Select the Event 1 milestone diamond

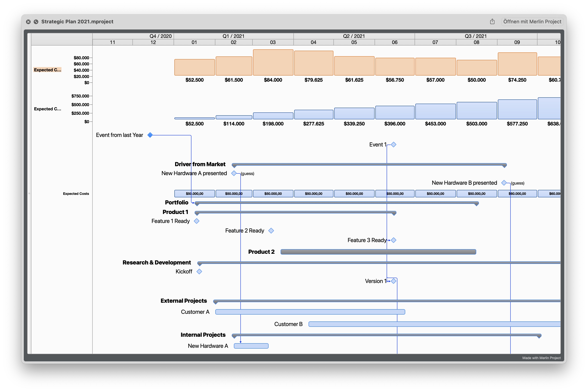393,144
